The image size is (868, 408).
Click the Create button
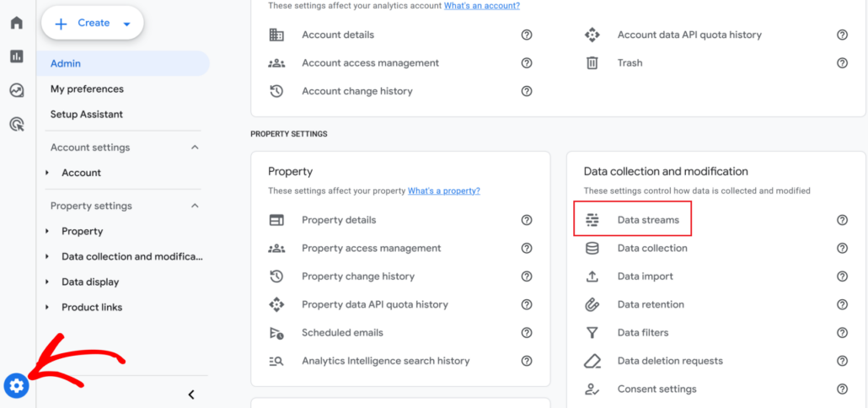pyautogui.click(x=93, y=24)
